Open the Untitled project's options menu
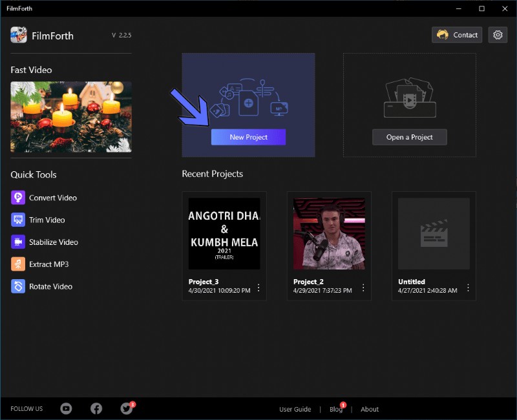 [468, 287]
